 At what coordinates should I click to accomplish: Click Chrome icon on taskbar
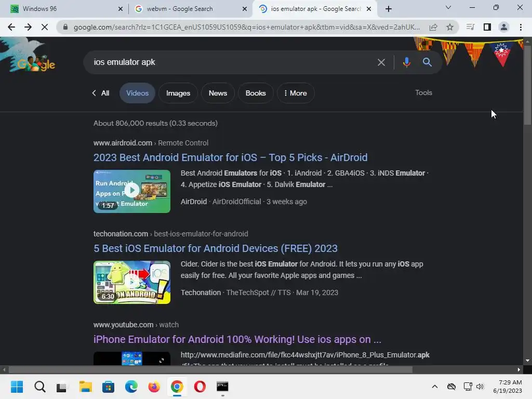click(x=177, y=387)
